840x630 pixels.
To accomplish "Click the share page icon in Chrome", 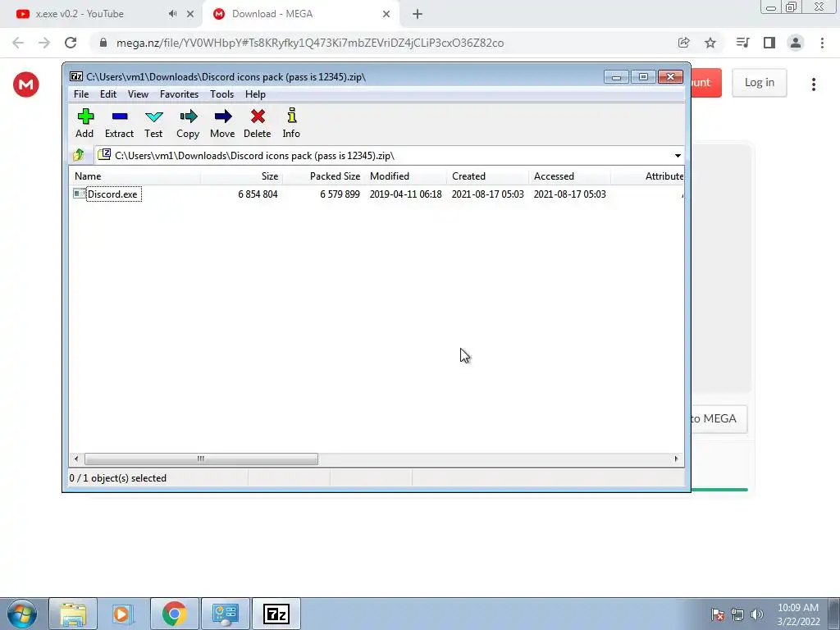I will click(x=683, y=43).
